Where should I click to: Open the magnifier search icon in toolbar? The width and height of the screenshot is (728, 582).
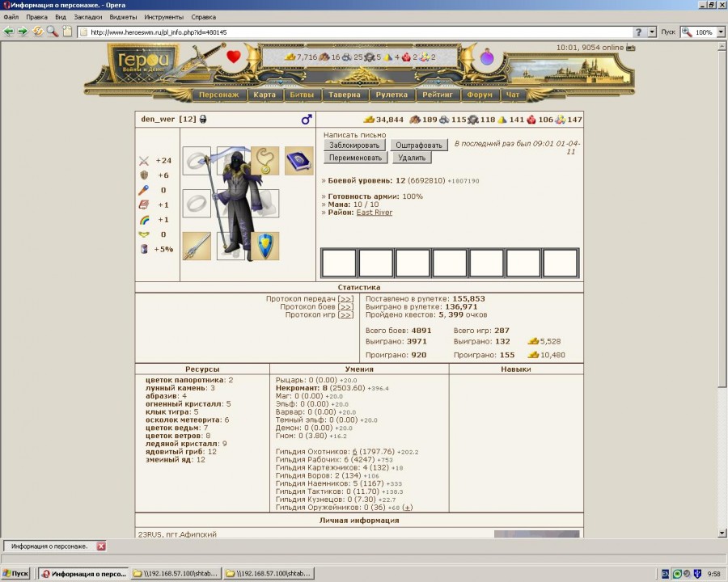click(x=52, y=32)
